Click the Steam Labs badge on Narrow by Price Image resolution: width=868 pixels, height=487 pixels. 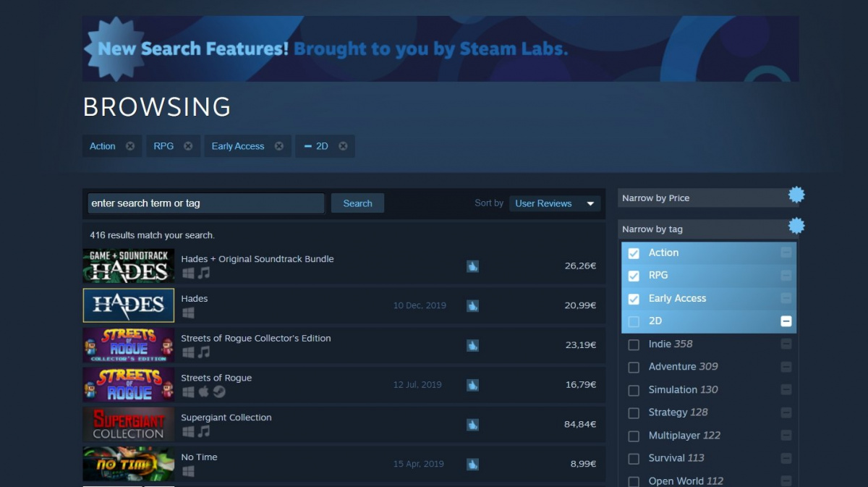point(796,195)
